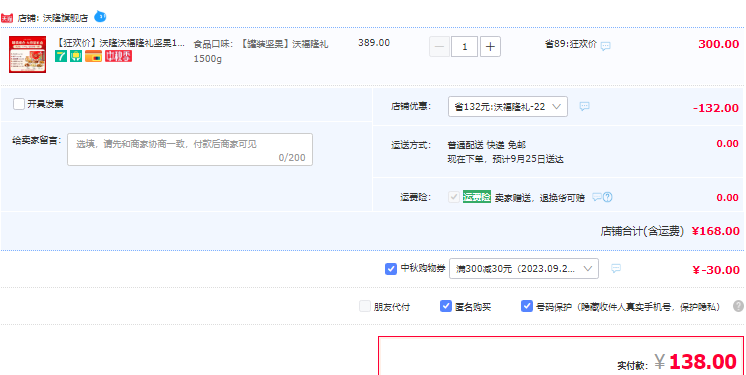The width and height of the screenshot is (746, 375).
Task: Click the grey help icon after 号码保护
Action: tap(738, 306)
